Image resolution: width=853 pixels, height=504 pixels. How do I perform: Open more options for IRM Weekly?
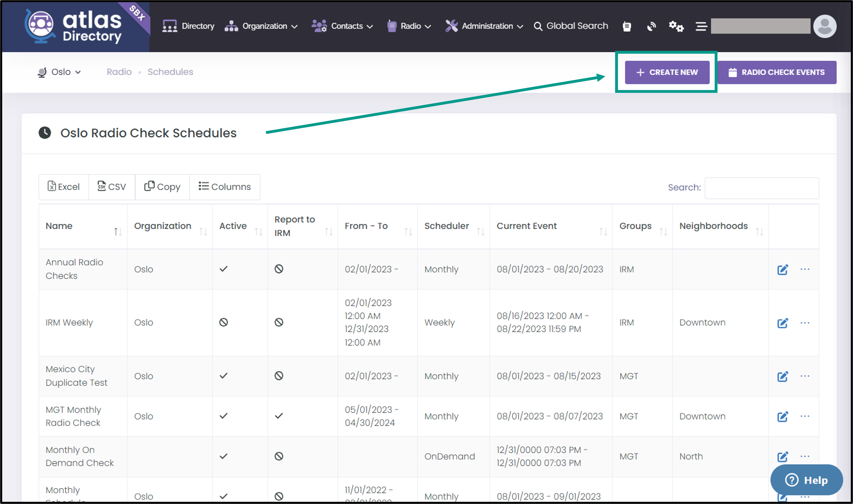(x=805, y=323)
